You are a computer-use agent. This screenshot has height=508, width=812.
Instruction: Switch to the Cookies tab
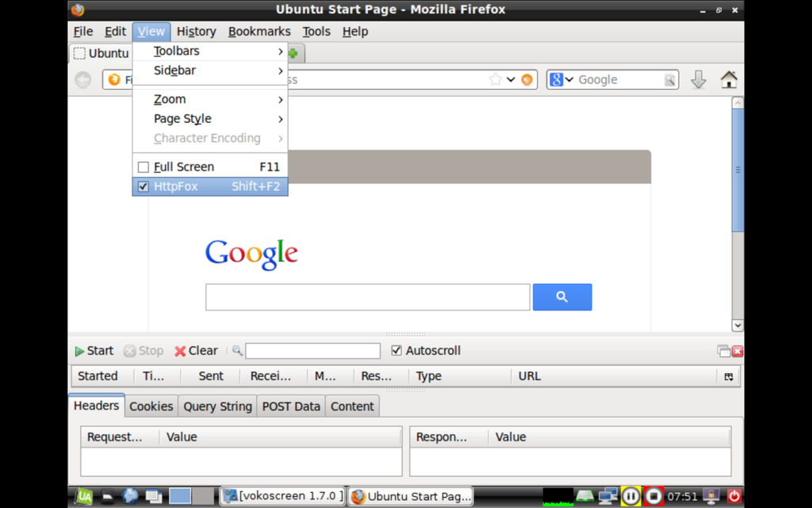click(151, 406)
